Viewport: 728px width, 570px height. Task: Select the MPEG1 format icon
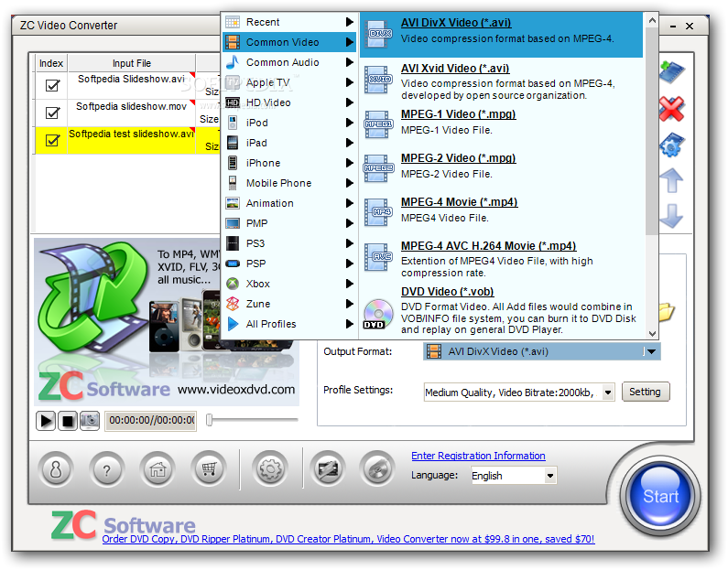point(379,124)
